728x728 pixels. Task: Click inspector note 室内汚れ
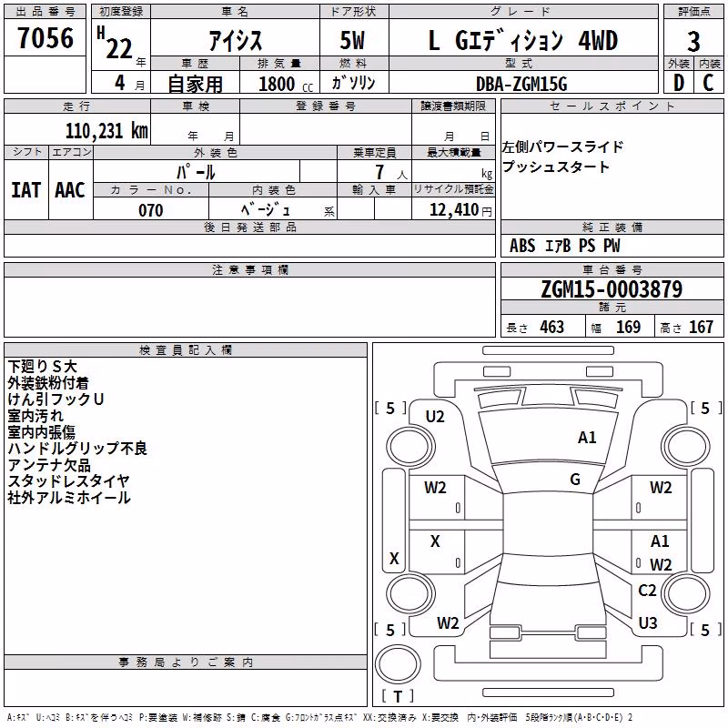pyautogui.click(x=35, y=416)
